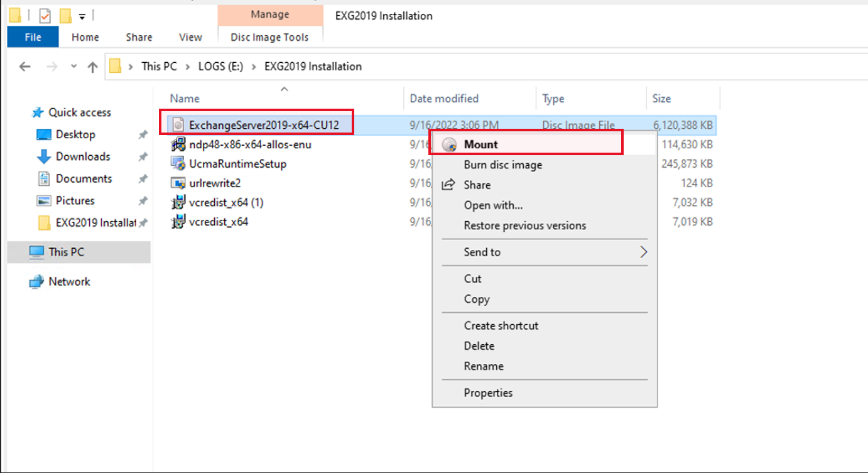
Task: Open the recent locations dropdown beside the forward button
Action: 73,66
